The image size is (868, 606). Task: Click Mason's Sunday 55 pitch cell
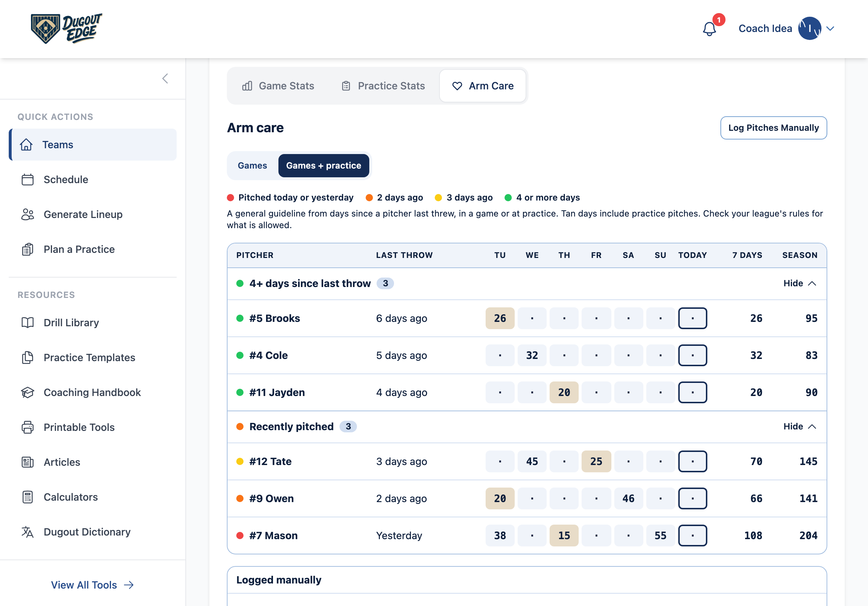pyautogui.click(x=660, y=536)
